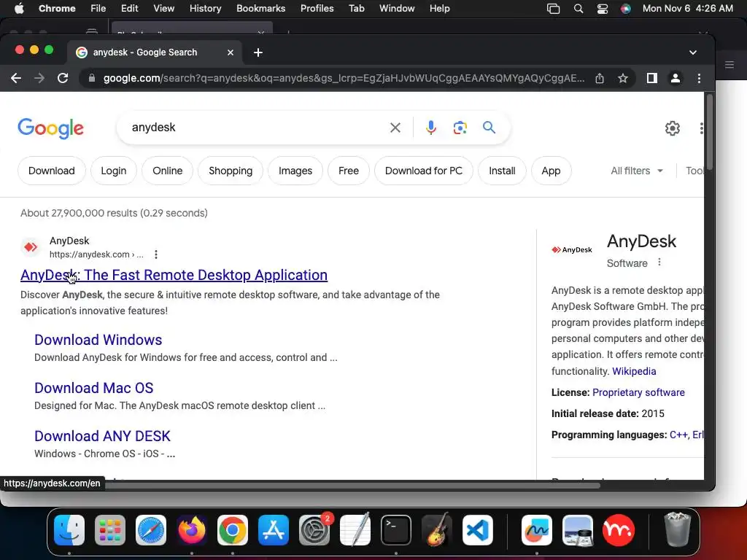Launch Firefox from the dock
The height and width of the screenshot is (560, 747).
pyautogui.click(x=192, y=530)
